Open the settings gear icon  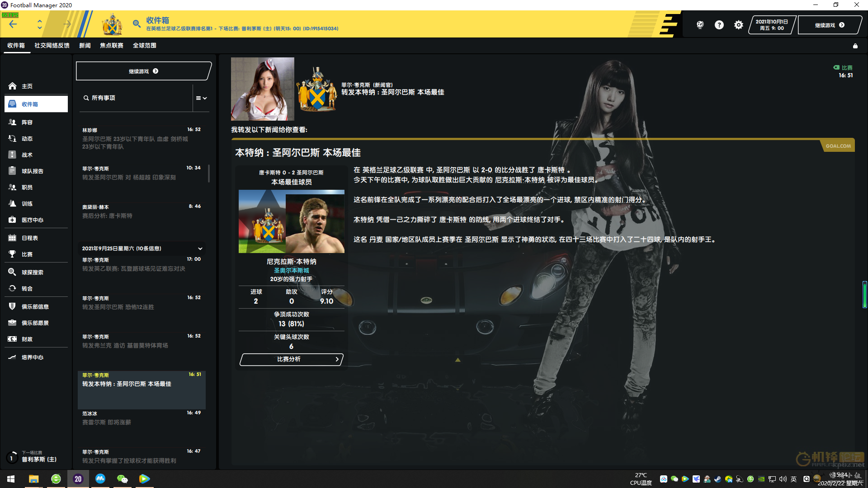point(738,25)
